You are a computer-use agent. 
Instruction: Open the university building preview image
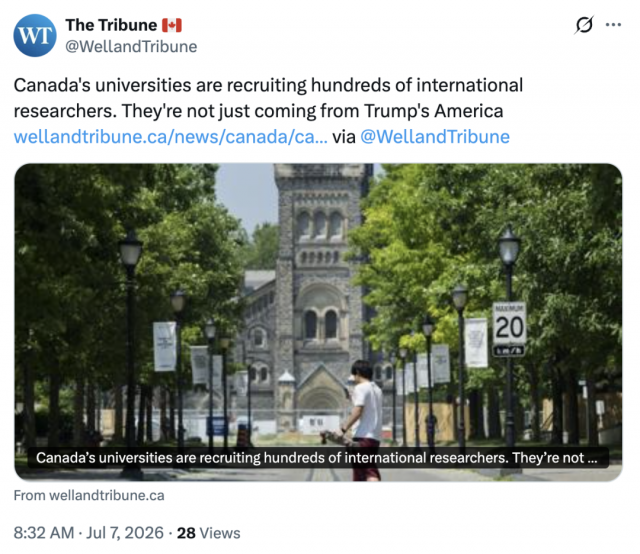318,322
